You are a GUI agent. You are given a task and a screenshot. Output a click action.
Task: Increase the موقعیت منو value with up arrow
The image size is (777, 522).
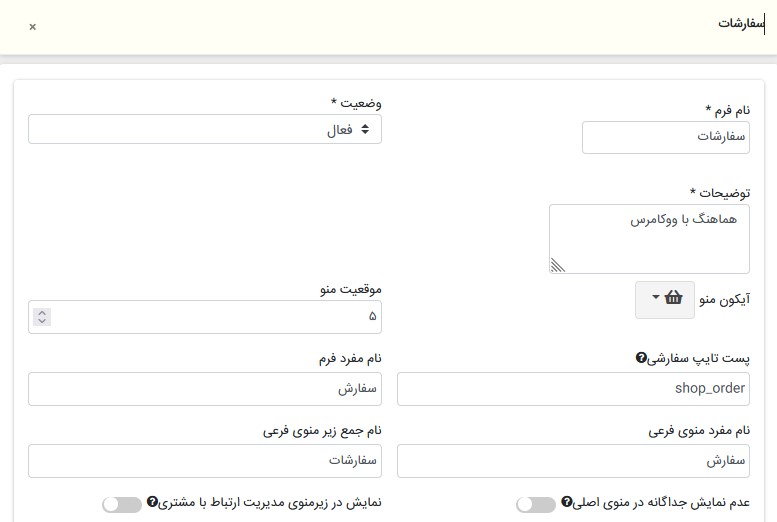click(41, 312)
